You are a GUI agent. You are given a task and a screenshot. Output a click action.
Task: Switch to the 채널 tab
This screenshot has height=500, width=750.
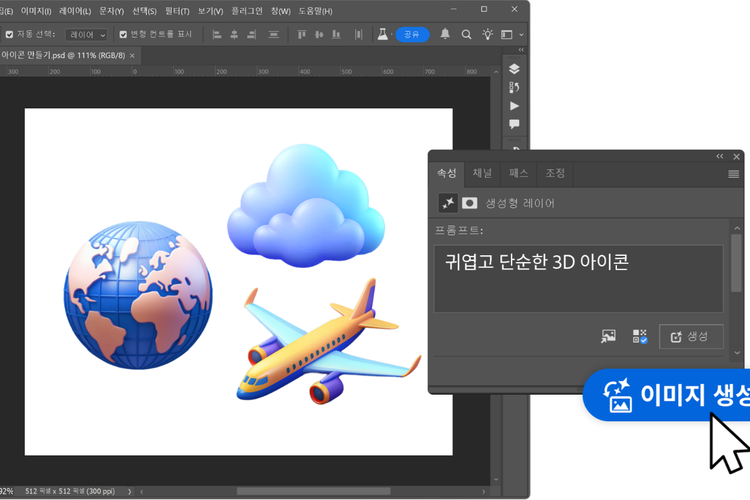(482, 173)
